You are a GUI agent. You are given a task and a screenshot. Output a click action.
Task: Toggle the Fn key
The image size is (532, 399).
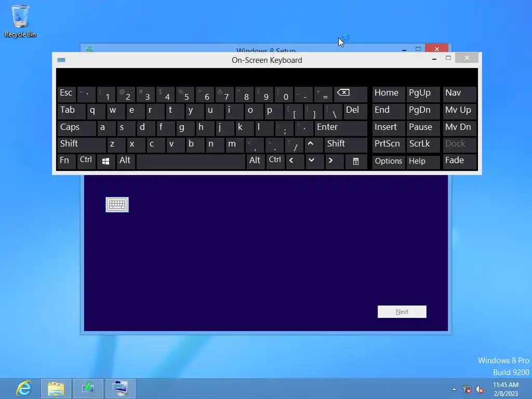(66, 162)
